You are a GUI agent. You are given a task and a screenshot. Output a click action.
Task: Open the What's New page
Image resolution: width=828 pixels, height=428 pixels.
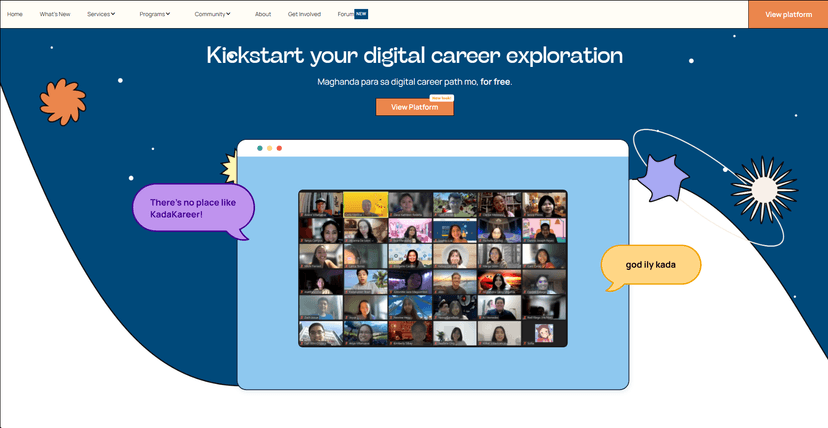point(55,14)
